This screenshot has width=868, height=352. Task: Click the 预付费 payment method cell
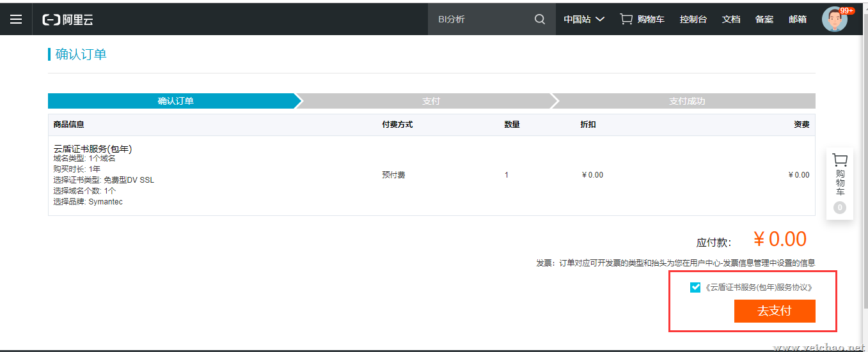[x=393, y=175]
